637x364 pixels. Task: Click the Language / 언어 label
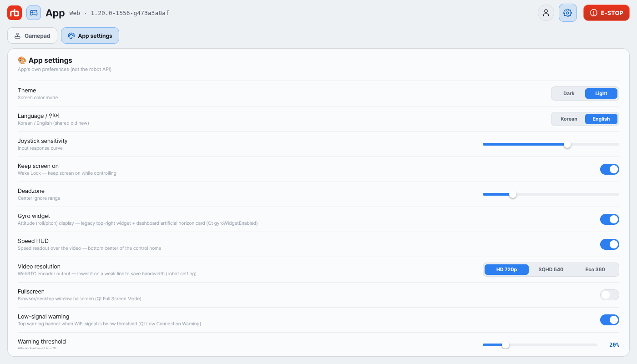38,116
